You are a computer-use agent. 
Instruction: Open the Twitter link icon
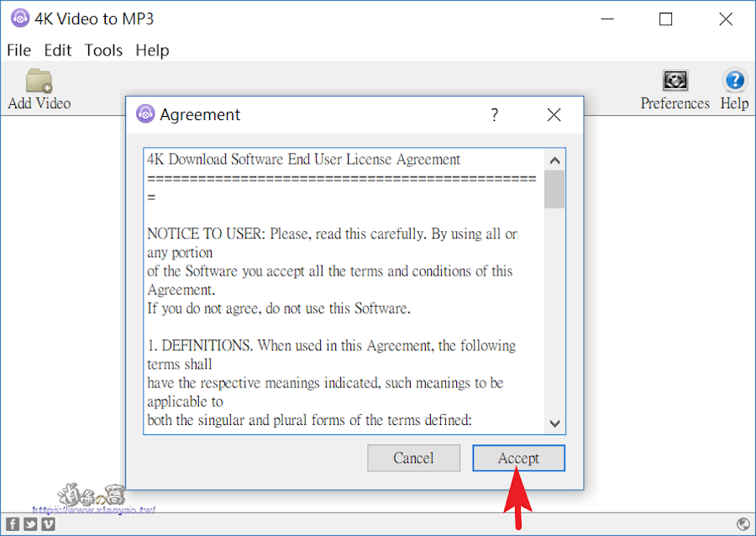(30, 524)
